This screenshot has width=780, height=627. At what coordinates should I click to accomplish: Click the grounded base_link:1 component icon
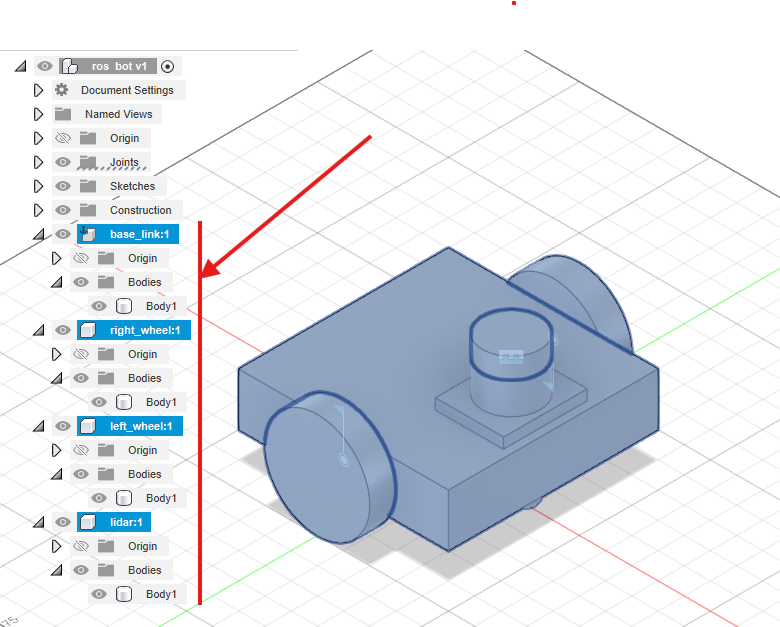point(88,233)
